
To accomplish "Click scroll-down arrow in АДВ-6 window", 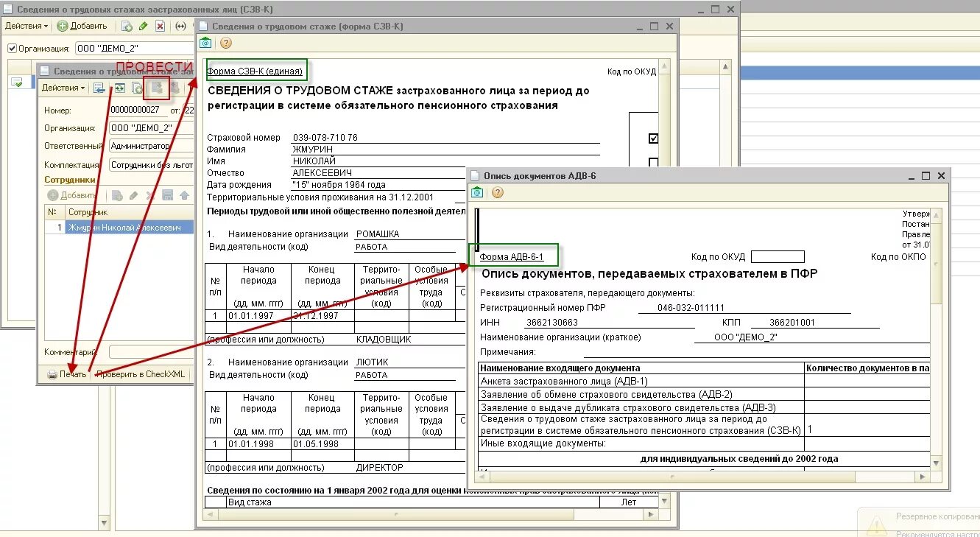I will (936, 463).
